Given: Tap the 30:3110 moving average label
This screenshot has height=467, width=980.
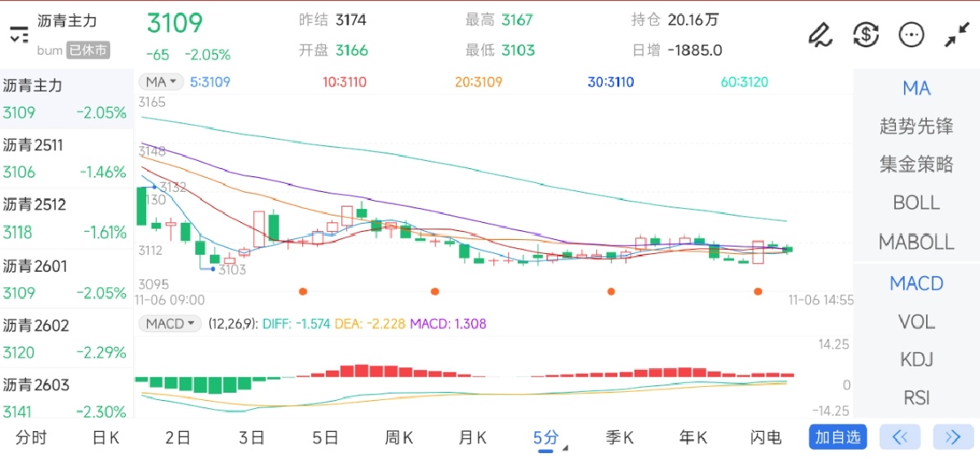Looking at the screenshot, I should click(x=611, y=82).
